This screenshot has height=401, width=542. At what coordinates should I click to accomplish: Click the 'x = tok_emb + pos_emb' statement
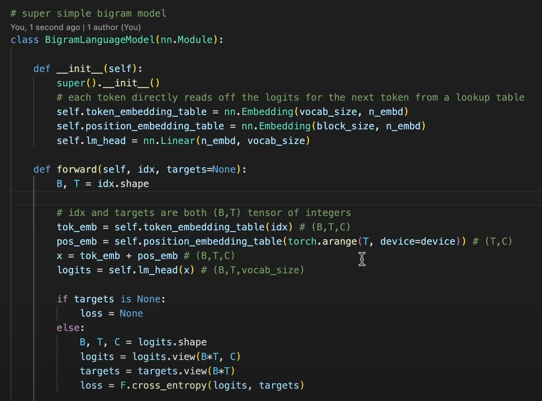(x=117, y=256)
